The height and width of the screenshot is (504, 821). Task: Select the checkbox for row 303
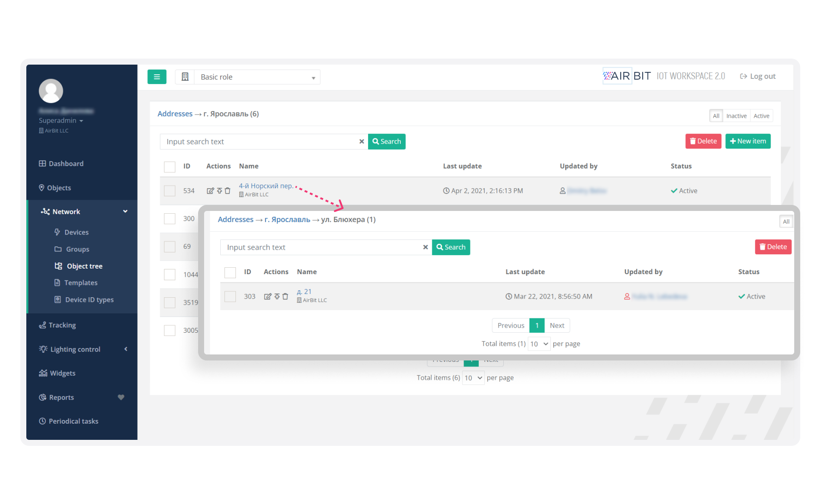[230, 296]
